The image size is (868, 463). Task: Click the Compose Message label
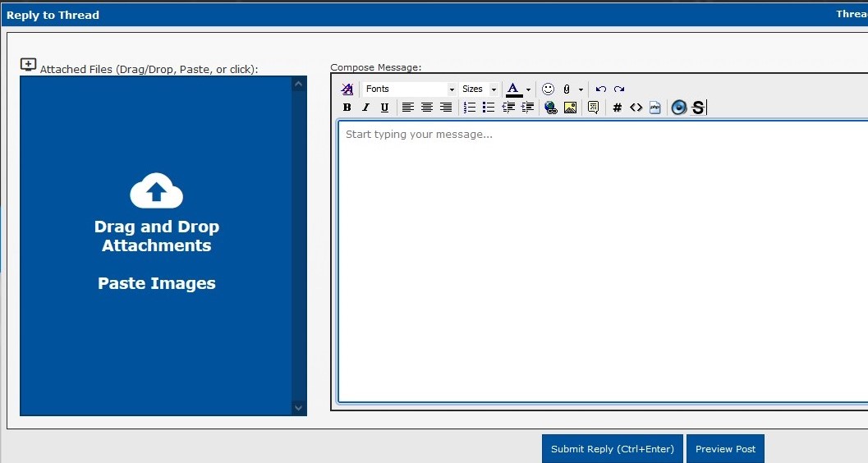376,67
